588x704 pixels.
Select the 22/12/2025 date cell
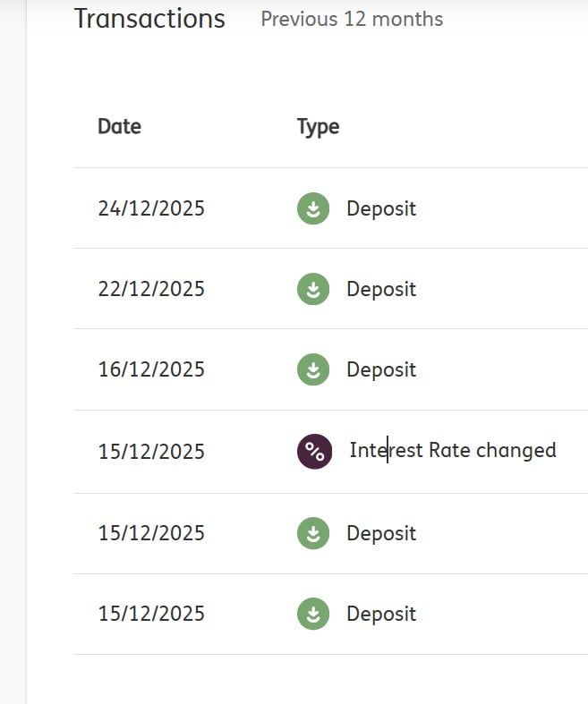click(151, 290)
